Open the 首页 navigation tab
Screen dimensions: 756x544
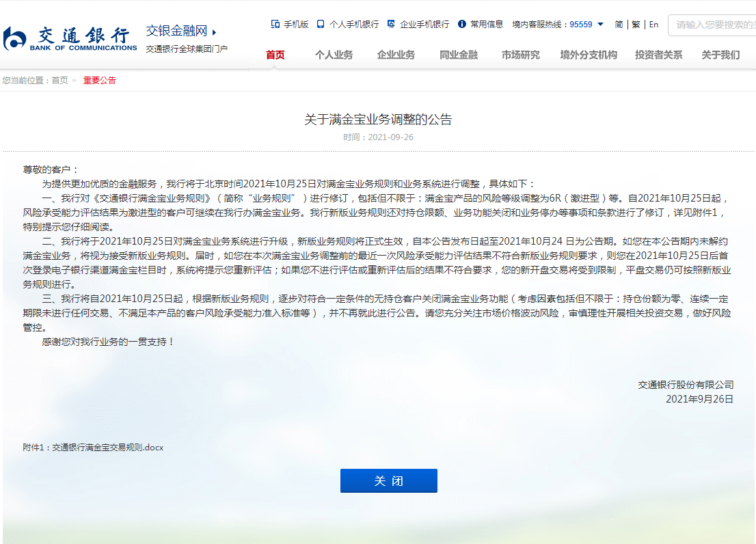[x=275, y=55]
